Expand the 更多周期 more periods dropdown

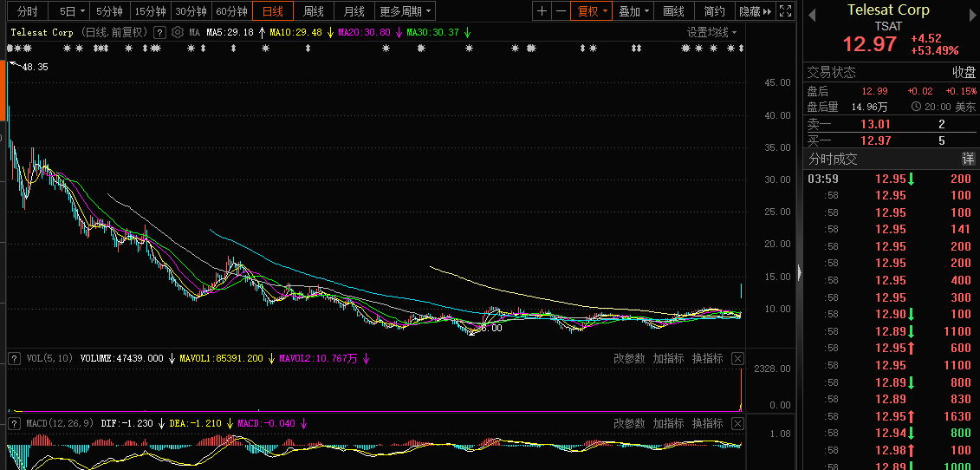click(x=405, y=11)
